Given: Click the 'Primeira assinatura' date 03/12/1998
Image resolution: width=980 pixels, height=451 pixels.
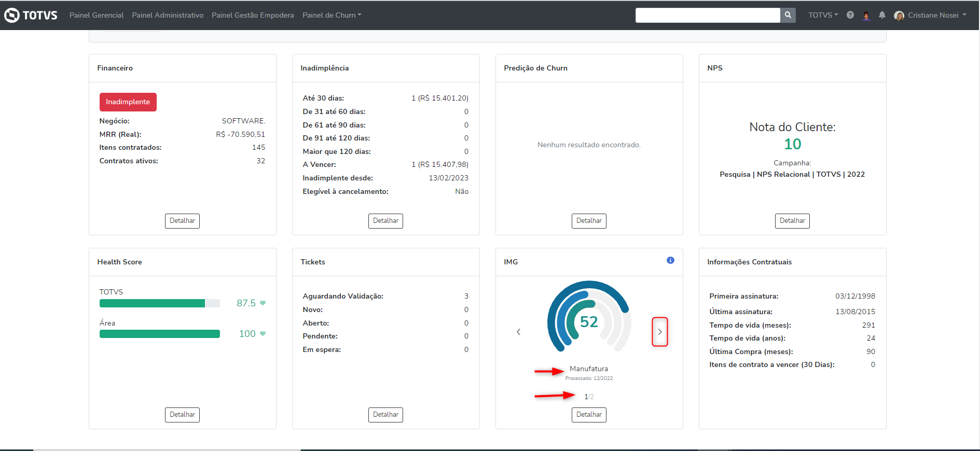Looking at the screenshot, I should pyautogui.click(x=855, y=296).
